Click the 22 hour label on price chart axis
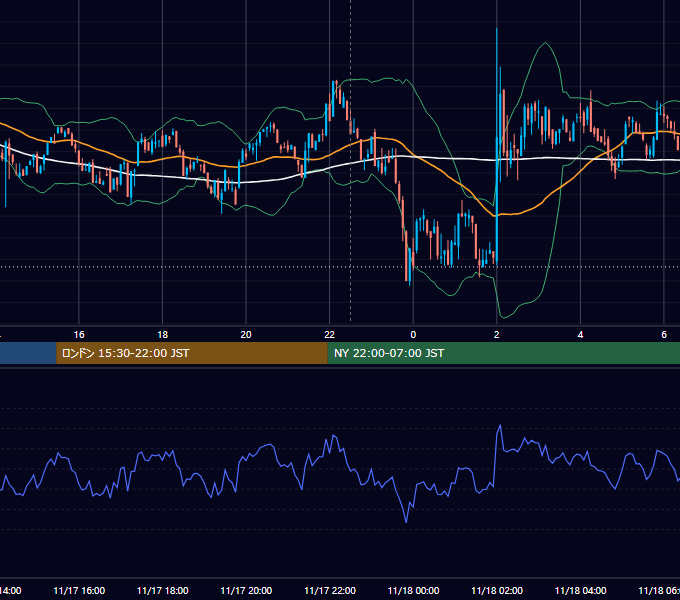 click(x=330, y=335)
